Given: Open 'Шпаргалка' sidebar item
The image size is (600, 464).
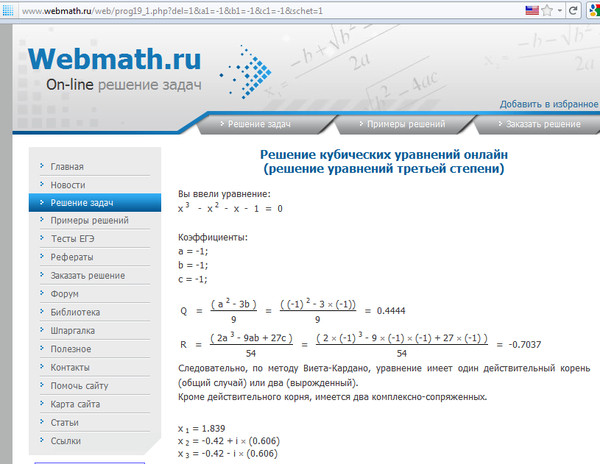Looking at the screenshot, I should (73, 330).
